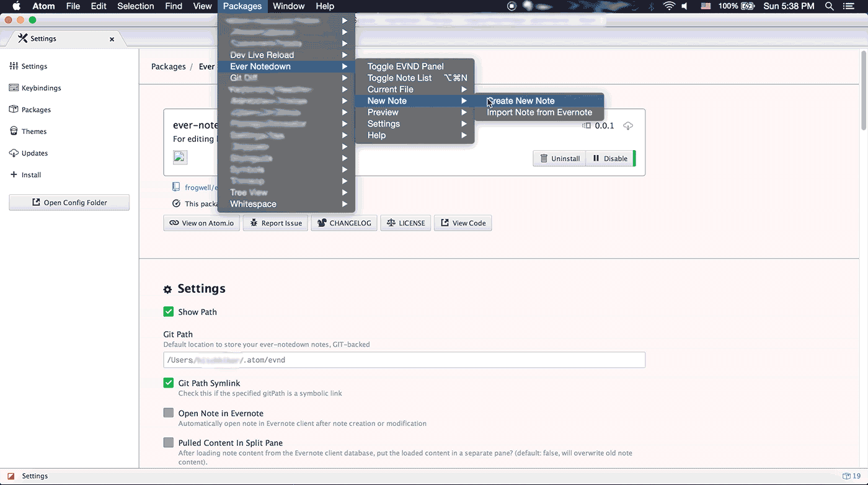
Task: Close the Settings tab
Action: tap(112, 39)
